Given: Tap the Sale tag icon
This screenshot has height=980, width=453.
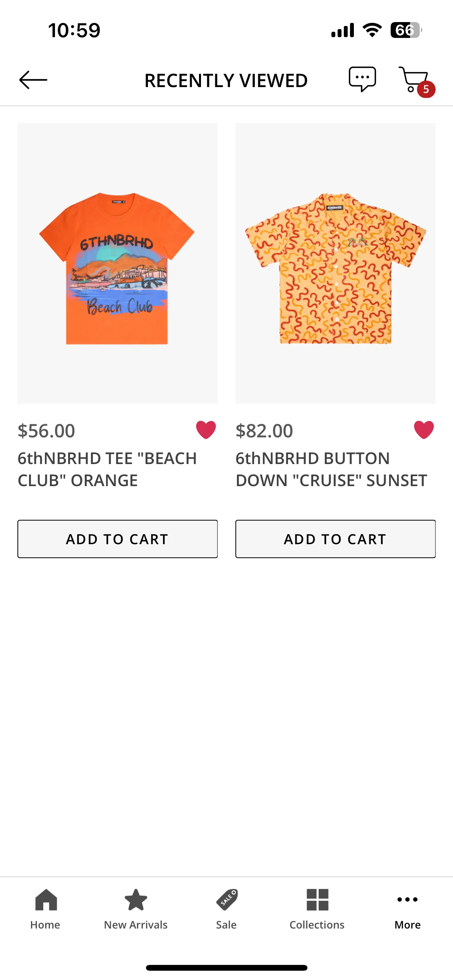Looking at the screenshot, I should [x=227, y=900].
